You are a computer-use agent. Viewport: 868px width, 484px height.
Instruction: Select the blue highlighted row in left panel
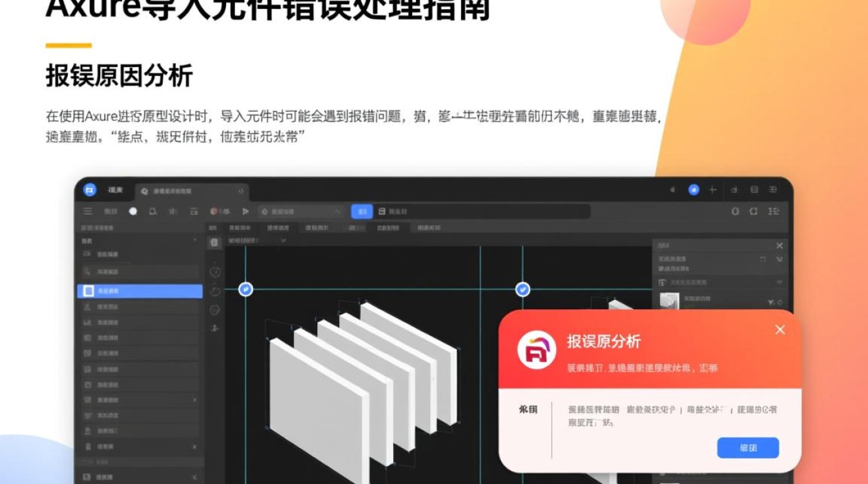139,291
